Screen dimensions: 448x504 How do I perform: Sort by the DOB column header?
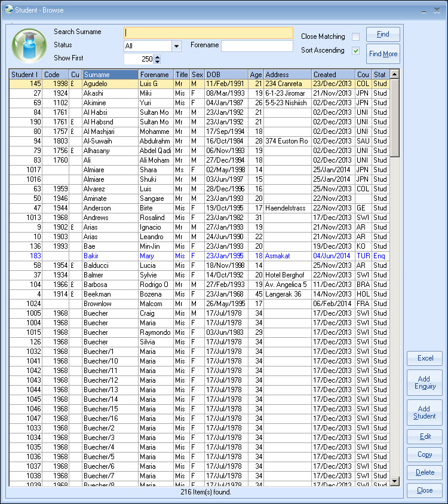pos(226,75)
